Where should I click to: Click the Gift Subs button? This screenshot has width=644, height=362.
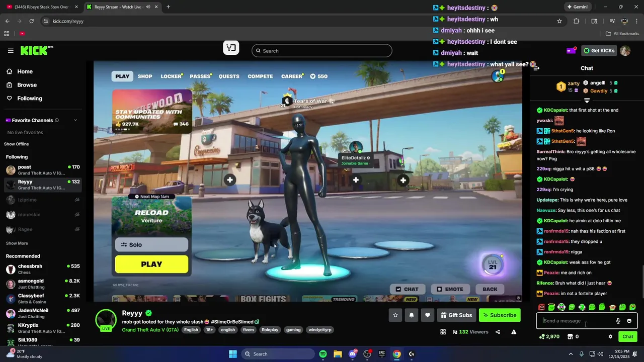tap(456, 315)
